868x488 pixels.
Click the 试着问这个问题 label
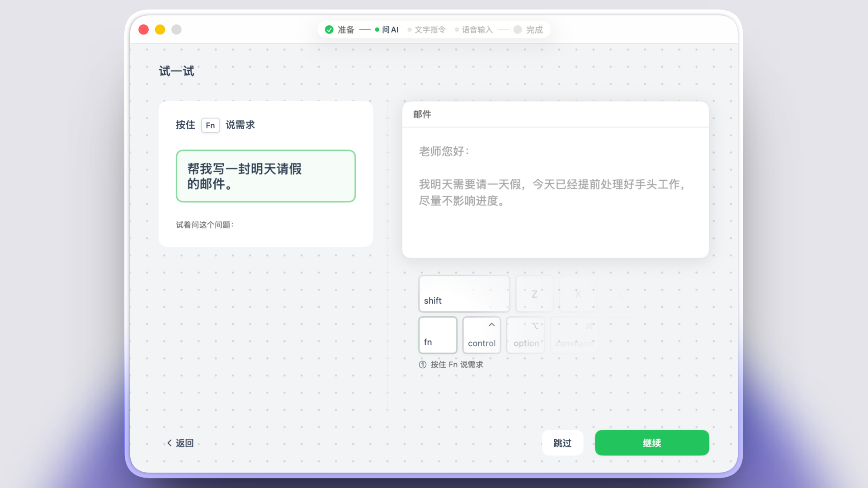[205, 225]
